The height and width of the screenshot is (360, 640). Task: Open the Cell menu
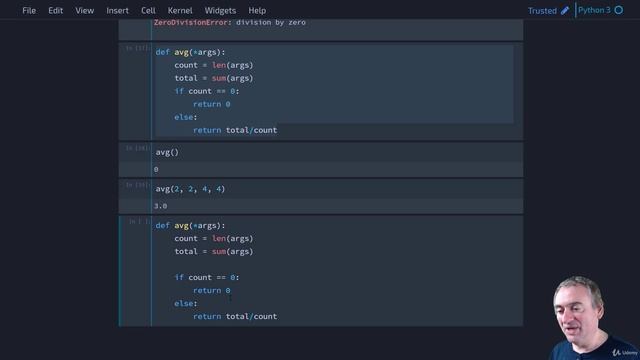pyautogui.click(x=148, y=11)
